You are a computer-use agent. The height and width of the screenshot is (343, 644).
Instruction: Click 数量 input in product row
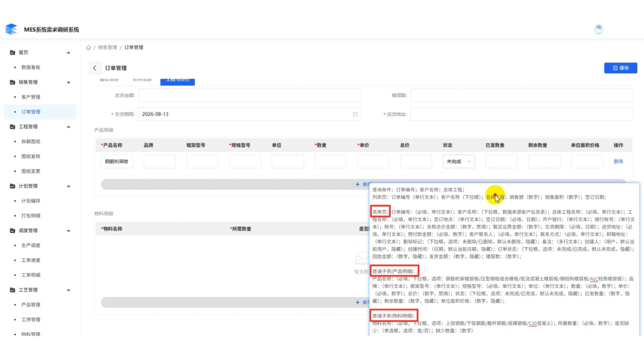[x=330, y=161]
